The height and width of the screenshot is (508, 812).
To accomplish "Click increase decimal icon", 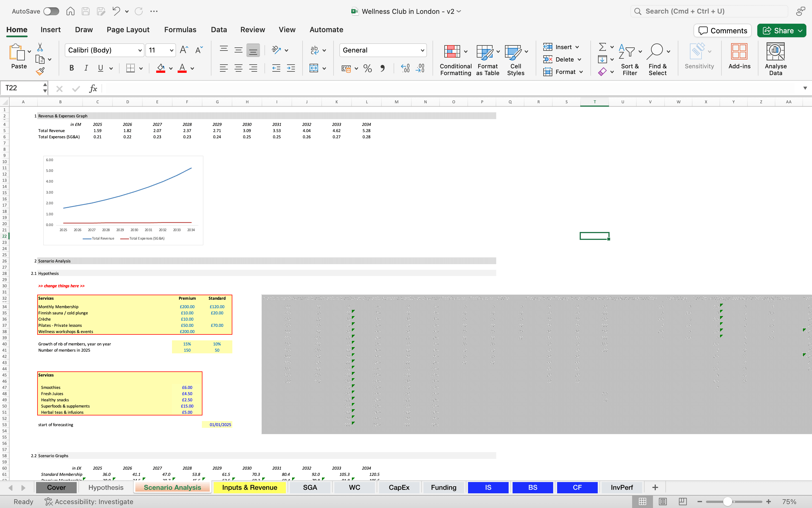I will click(x=405, y=68).
